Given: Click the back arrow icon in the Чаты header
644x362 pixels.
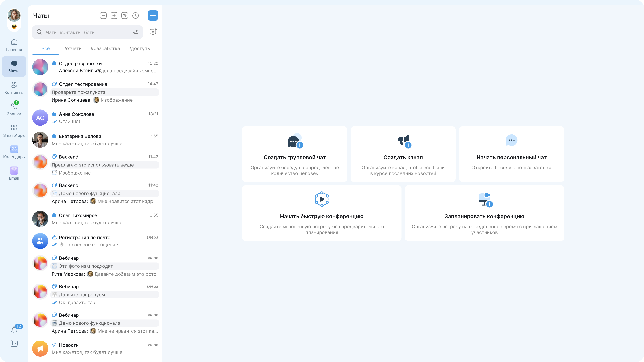Looking at the screenshot, I should (103, 15).
